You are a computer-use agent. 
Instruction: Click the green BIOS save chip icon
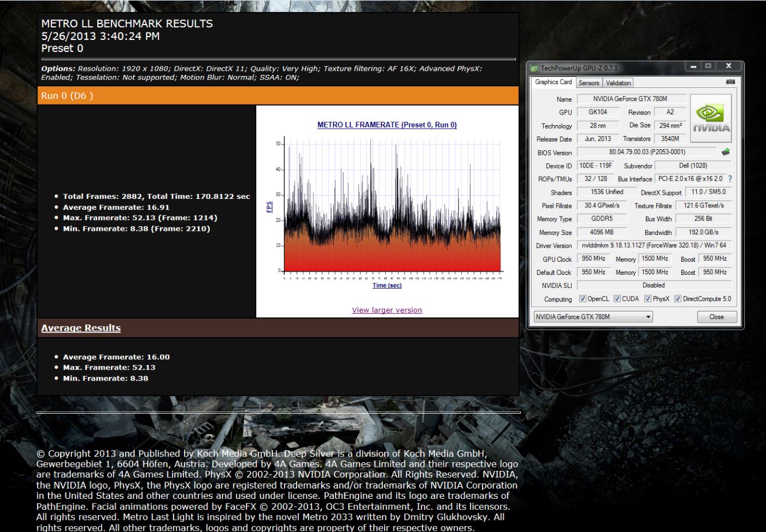(x=725, y=152)
